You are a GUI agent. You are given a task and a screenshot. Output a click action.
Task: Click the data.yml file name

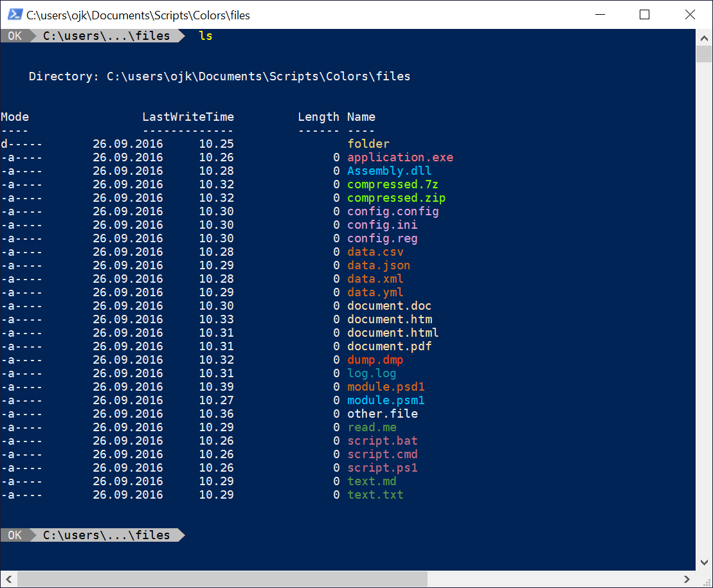point(375,292)
